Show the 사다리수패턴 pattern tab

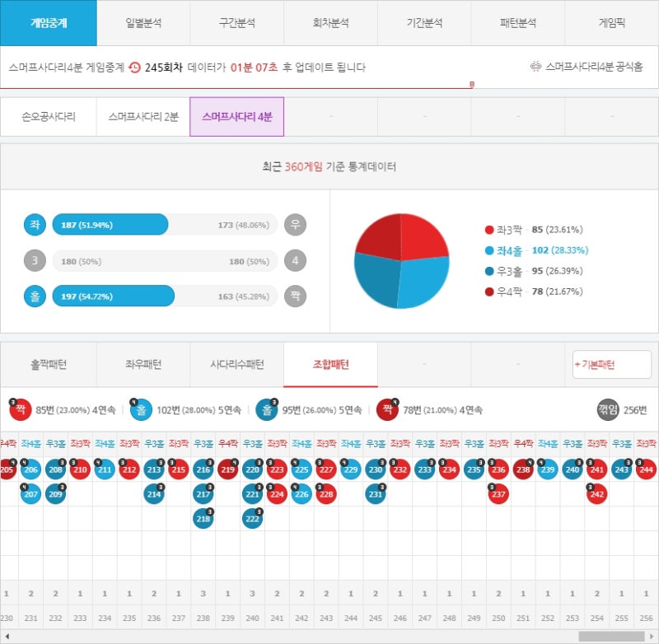237,364
